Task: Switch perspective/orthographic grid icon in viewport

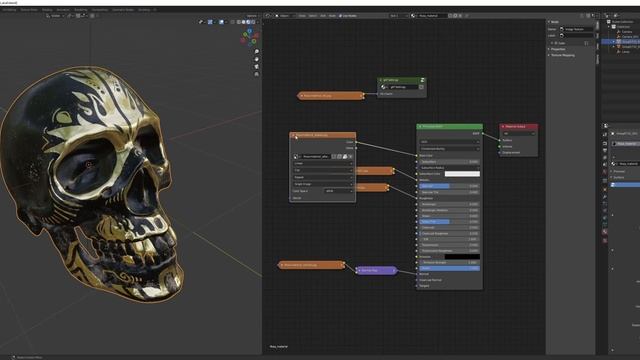Action: click(256, 74)
